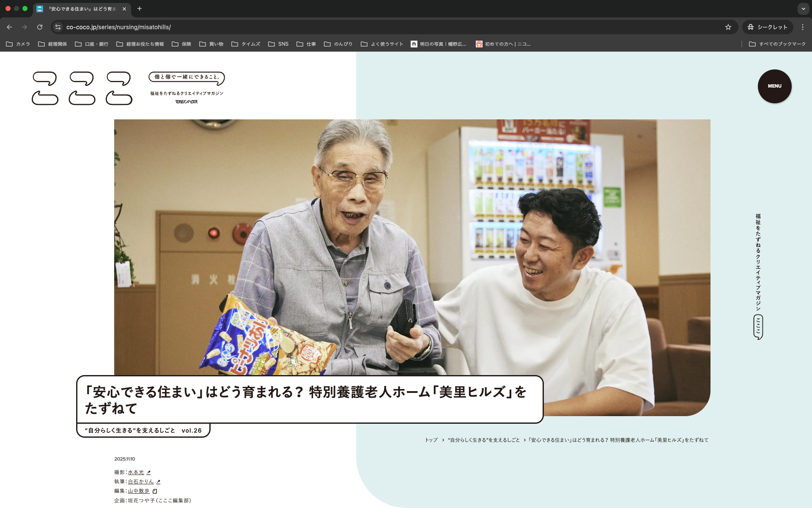812x508 pixels.
Task: Open 明日の写真 bookmark
Action: (439, 44)
